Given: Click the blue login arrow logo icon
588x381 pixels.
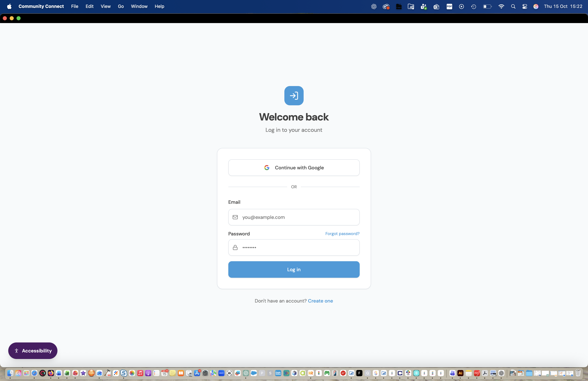Looking at the screenshot, I should pyautogui.click(x=294, y=96).
